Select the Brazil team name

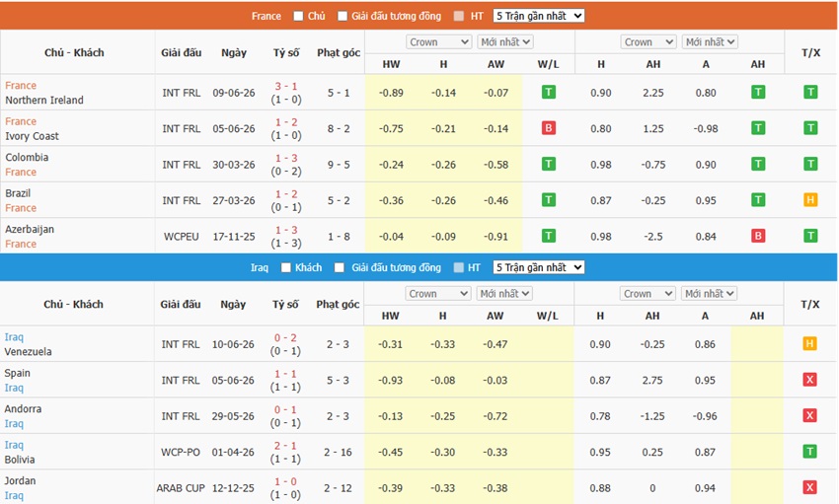pos(18,193)
